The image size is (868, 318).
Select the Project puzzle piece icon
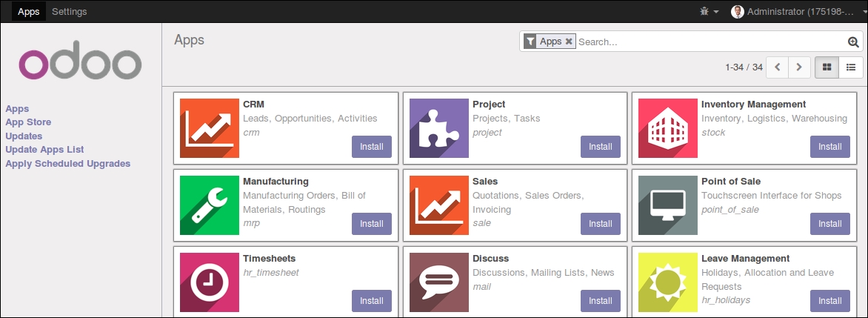[439, 128]
